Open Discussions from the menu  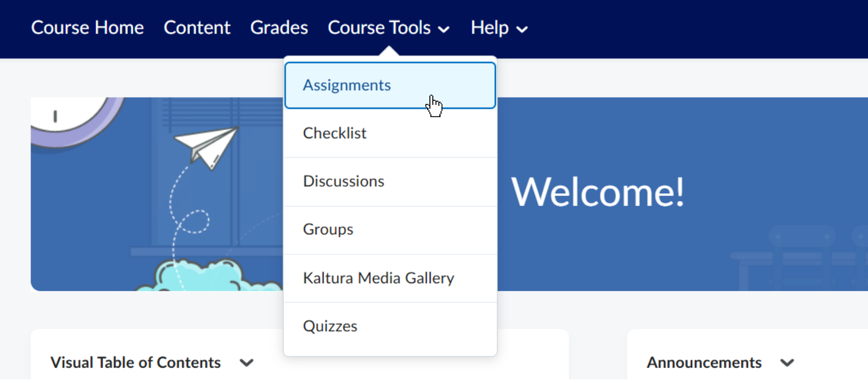coord(344,181)
